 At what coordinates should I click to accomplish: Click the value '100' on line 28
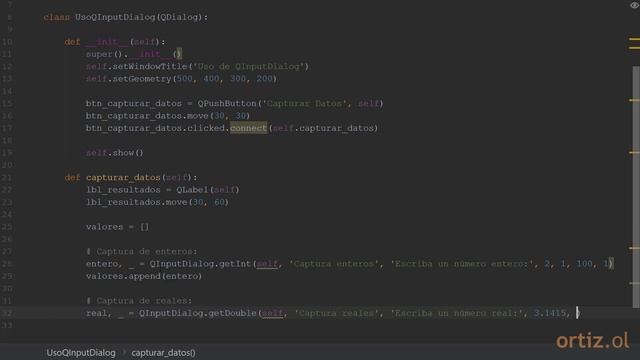click(584, 264)
